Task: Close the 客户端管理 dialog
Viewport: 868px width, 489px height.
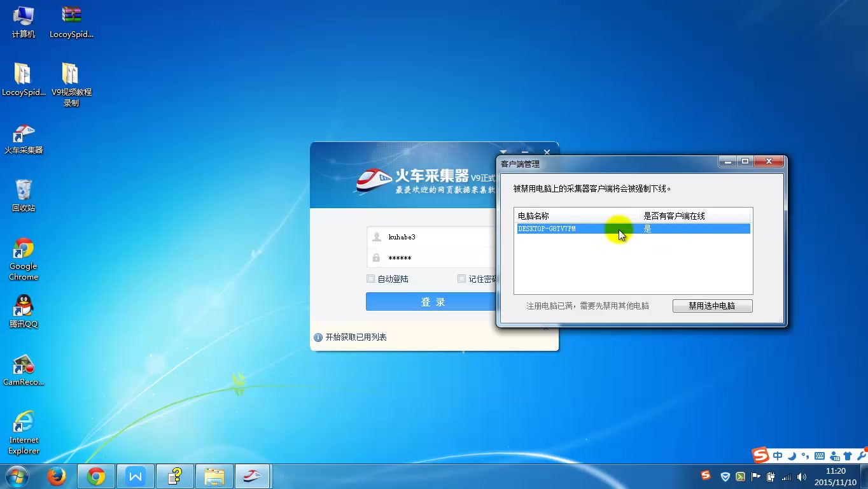Action: pyautogui.click(x=769, y=162)
